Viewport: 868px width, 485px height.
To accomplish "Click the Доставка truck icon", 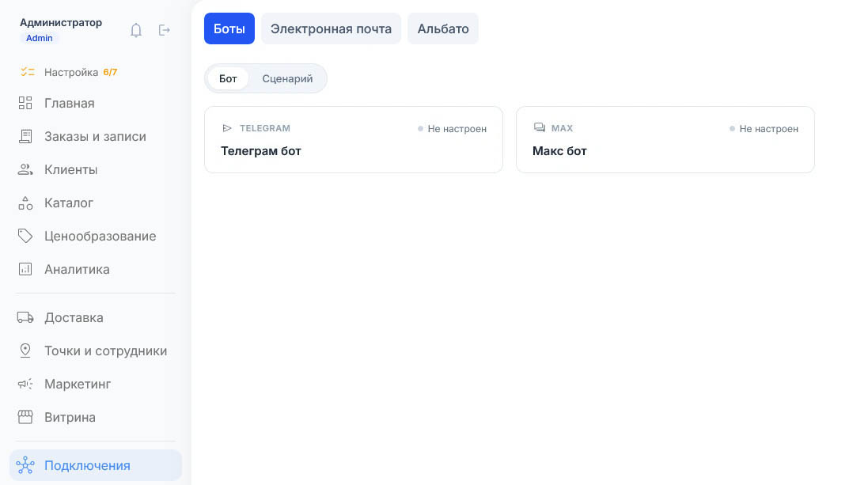I will coord(25,317).
